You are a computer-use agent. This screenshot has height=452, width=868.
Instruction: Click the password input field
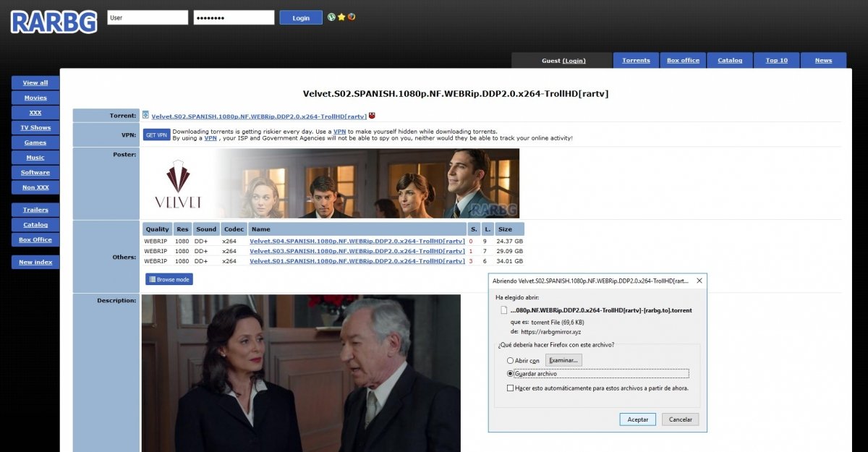[x=234, y=17]
